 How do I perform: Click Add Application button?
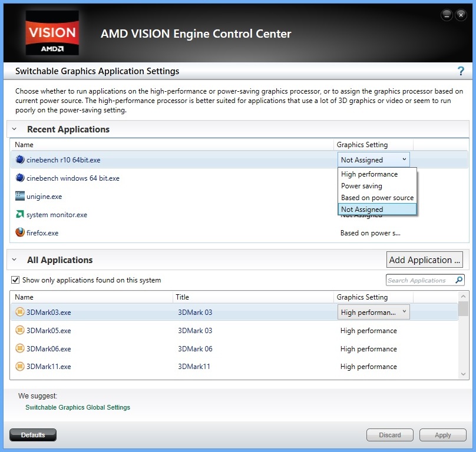point(424,260)
